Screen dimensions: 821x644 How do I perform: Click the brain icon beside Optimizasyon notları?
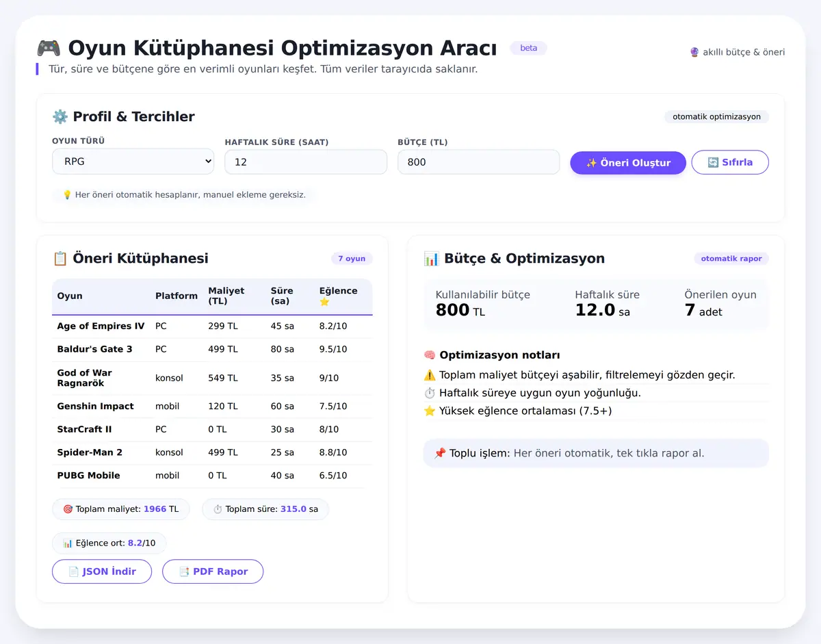(x=430, y=355)
